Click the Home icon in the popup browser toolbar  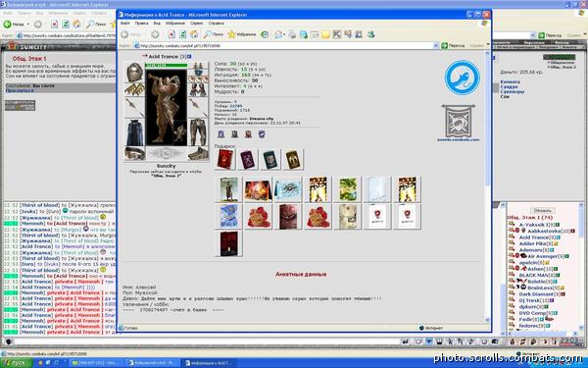(194, 34)
